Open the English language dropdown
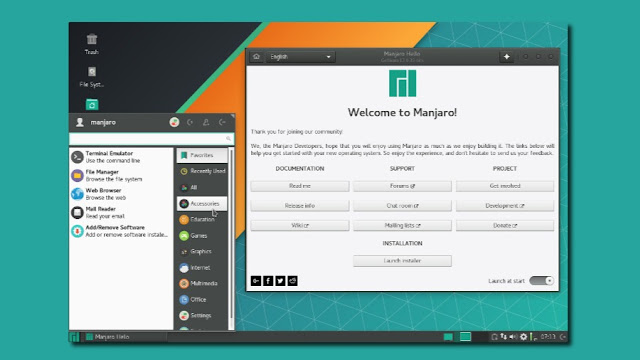Screen dimensions: 640x360 coord(300,57)
